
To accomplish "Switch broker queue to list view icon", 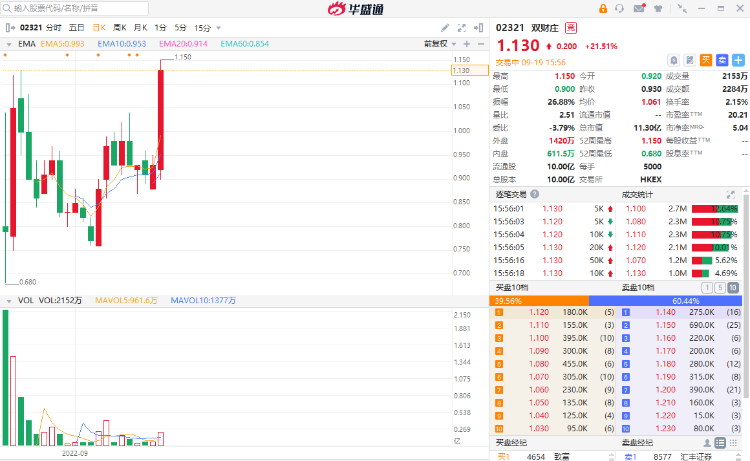I will [720, 443].
